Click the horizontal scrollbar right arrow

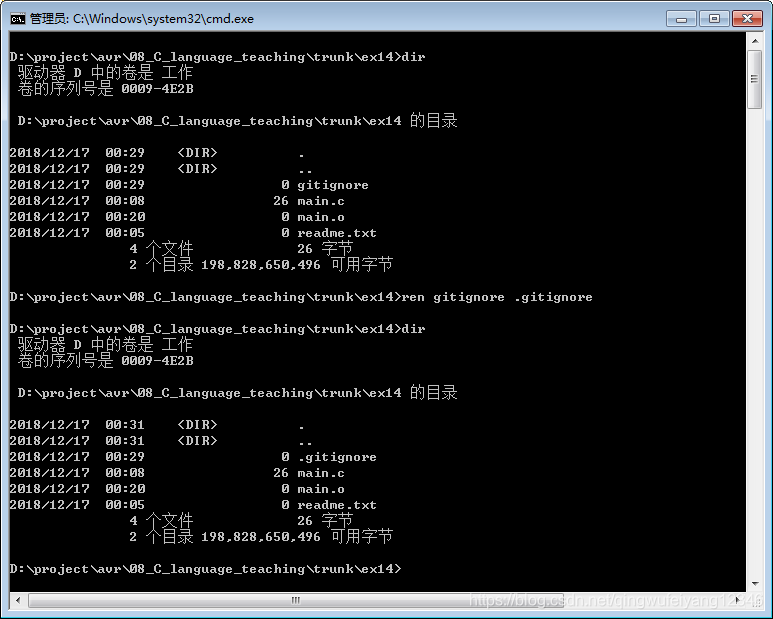pyautogui.click(x=738, y=600)
